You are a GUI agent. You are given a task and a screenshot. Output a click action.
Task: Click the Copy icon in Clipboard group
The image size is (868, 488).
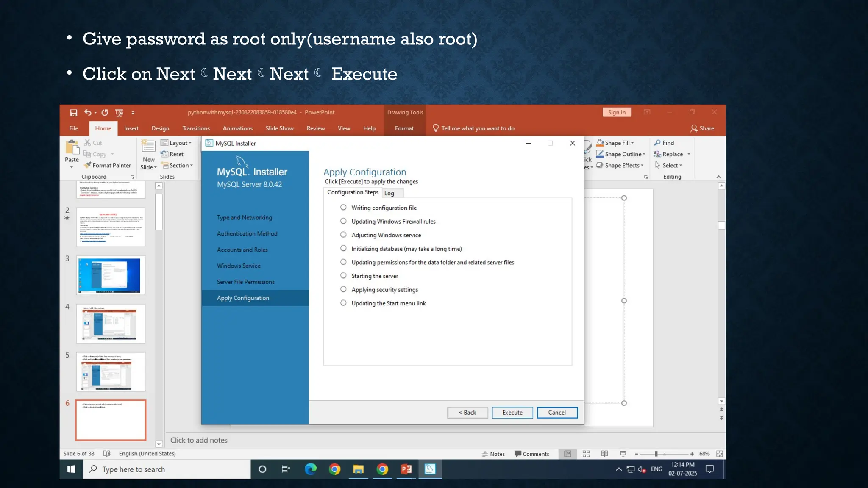tap(87, 154)
